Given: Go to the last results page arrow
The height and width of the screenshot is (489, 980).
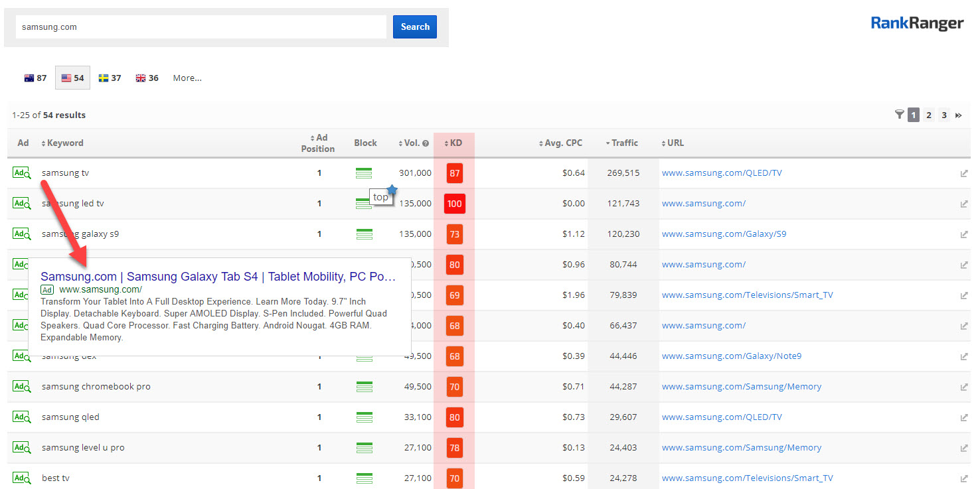Looking at the screenshot, I should pos(959,115).
